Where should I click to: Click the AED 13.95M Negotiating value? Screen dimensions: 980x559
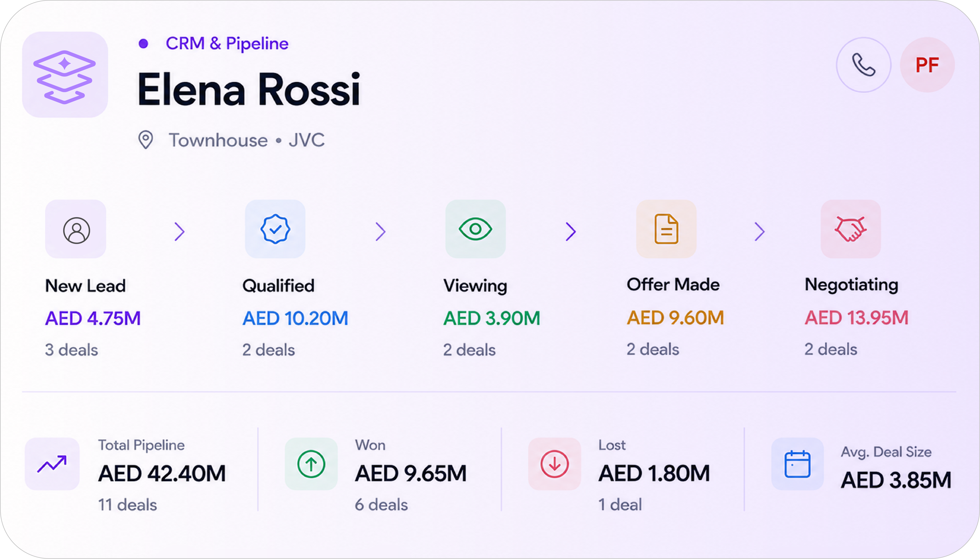(x=856, y=318)
